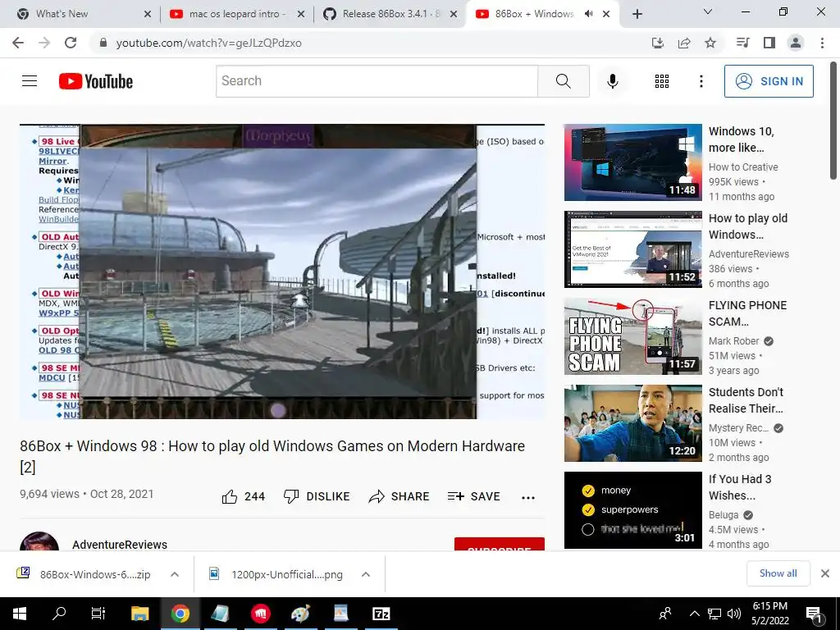Screen dimensions: 840x630
Task: Activate voice search microphone
Action: coord(612,81)
